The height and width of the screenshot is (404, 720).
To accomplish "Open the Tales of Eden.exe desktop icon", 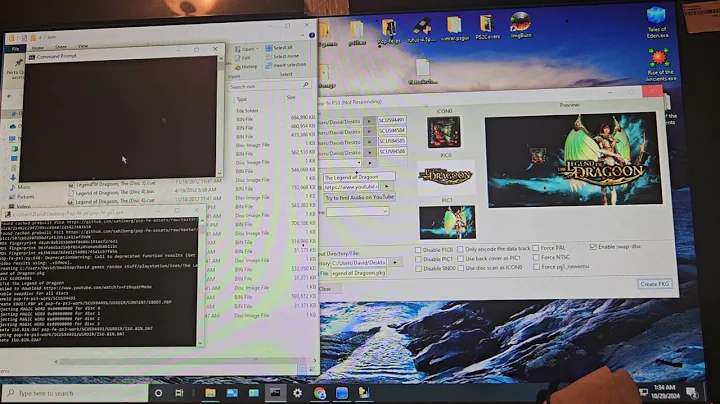I will point(657,22).
